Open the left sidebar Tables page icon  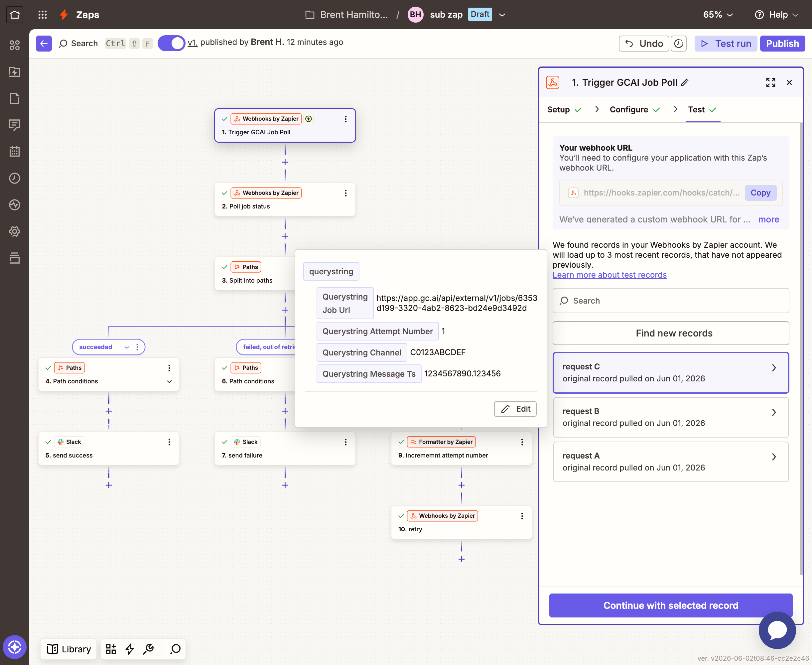click(x=15, y=98)
